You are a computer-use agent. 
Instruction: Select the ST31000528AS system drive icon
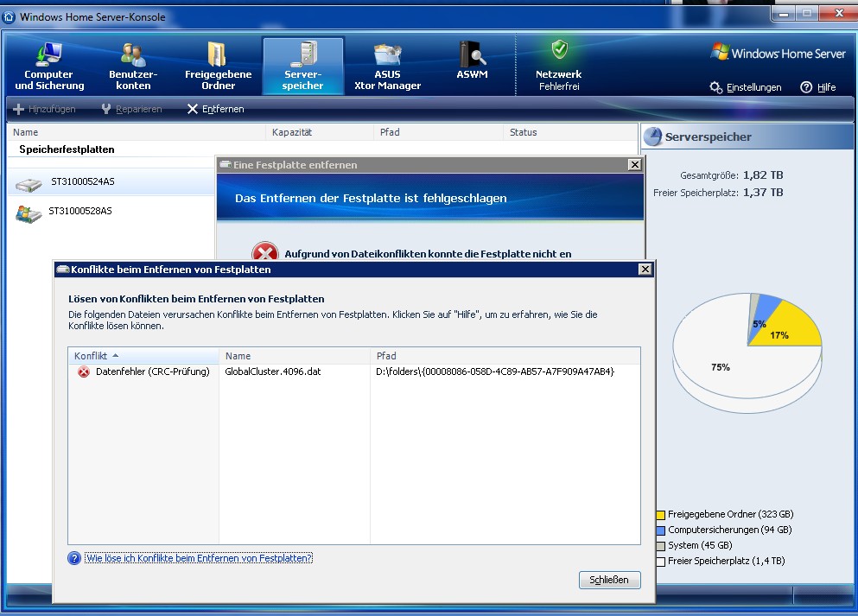[29, 214]
